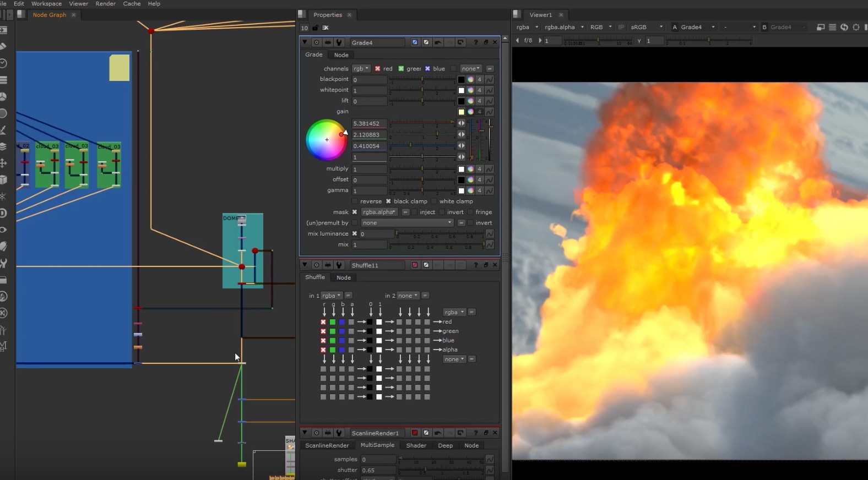Click the equals button next to mask dropdown

(405, 212)
